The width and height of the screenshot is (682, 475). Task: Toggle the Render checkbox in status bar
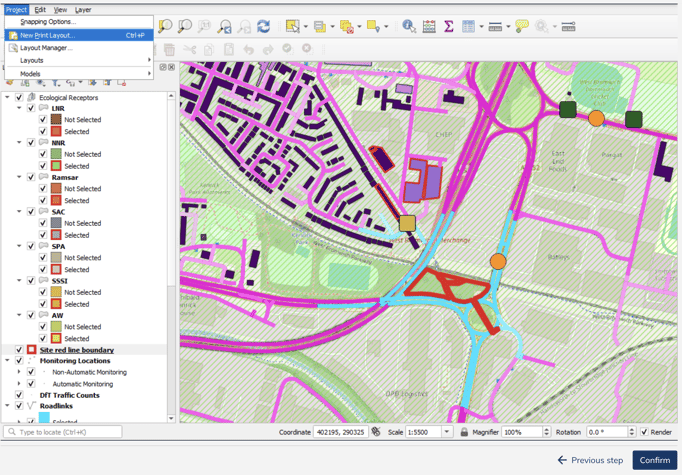point(644,432)
